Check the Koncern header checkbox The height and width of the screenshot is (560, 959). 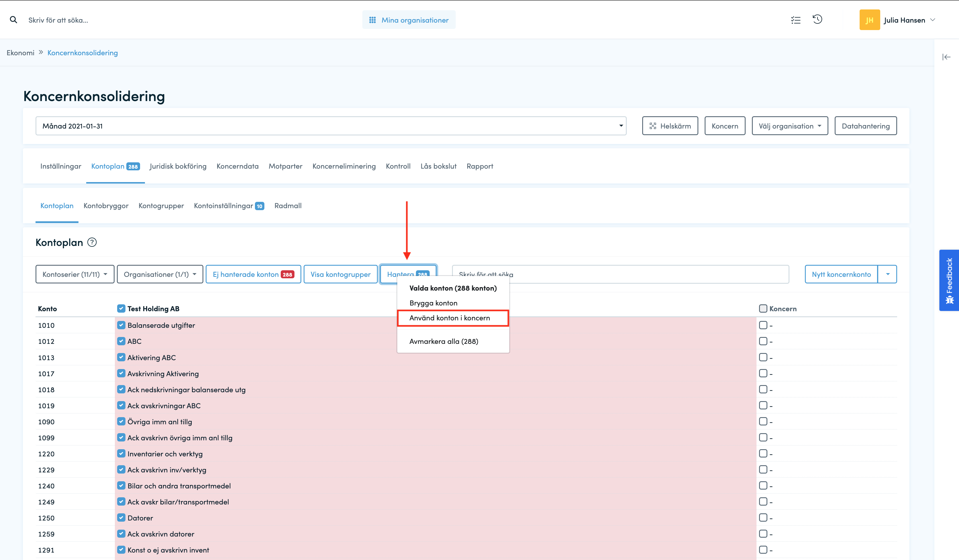coord(763,308)
